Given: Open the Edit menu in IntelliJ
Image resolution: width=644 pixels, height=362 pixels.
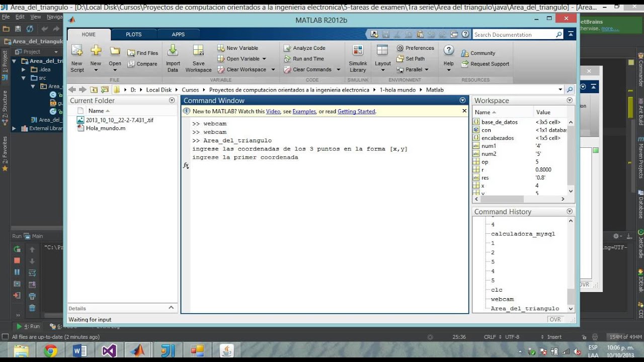Looking at the screenshot, I should (x=20, y=17).
